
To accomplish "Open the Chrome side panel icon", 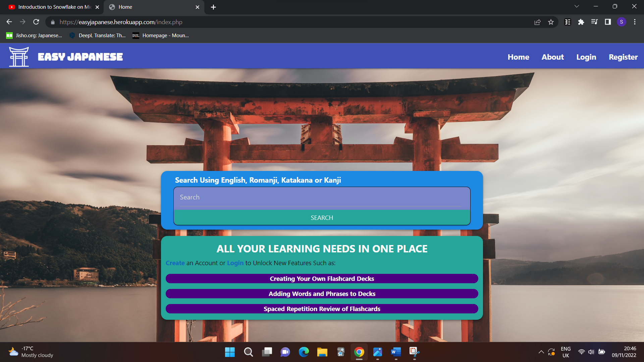I will point(608,22).
